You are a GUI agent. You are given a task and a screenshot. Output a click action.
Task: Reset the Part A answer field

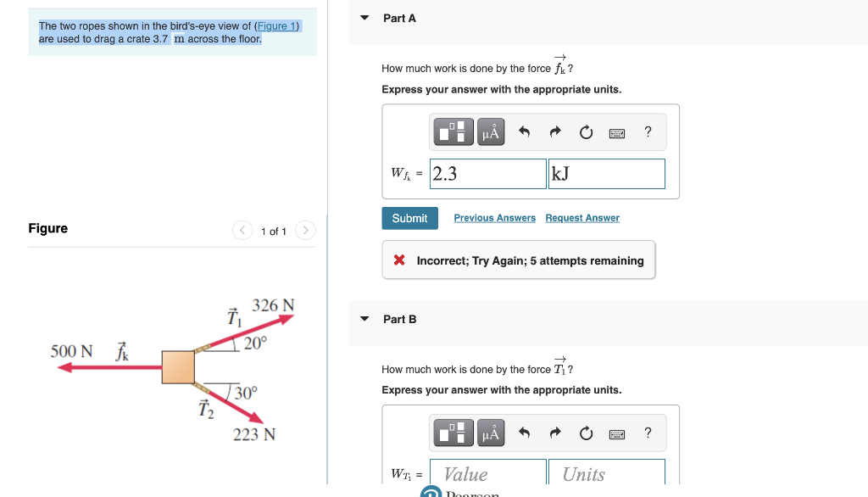point(586,131)
